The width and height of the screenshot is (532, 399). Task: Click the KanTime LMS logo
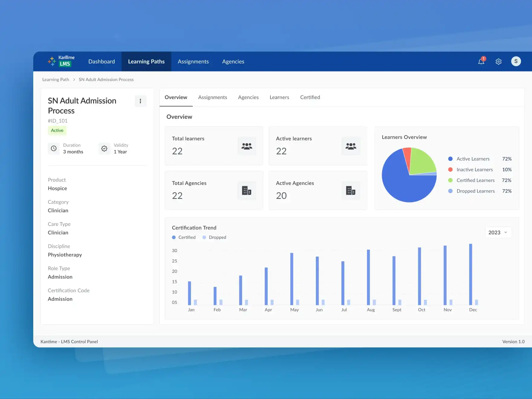click(x=61, y=61)
